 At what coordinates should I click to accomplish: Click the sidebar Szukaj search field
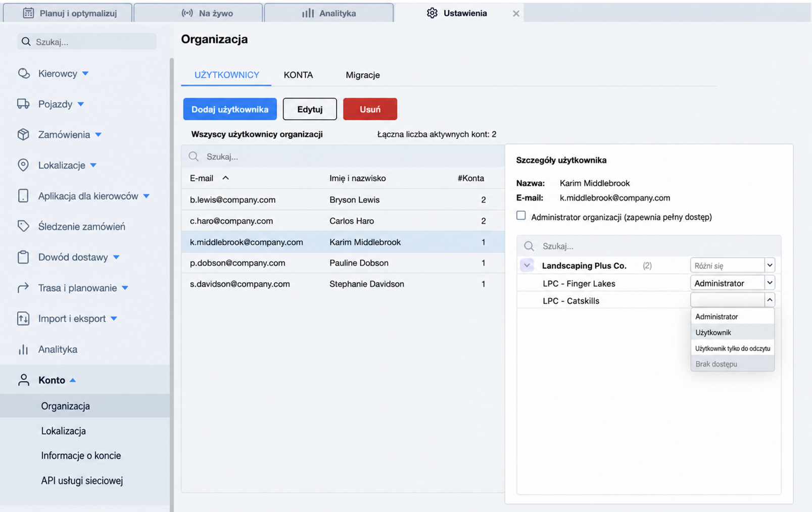87,41
